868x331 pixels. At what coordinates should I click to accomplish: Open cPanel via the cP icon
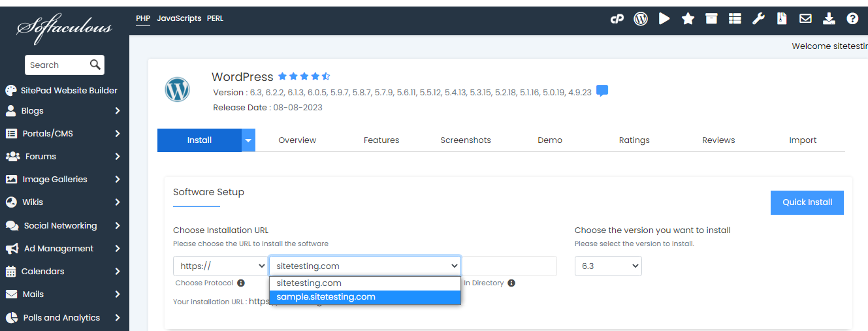617,19
